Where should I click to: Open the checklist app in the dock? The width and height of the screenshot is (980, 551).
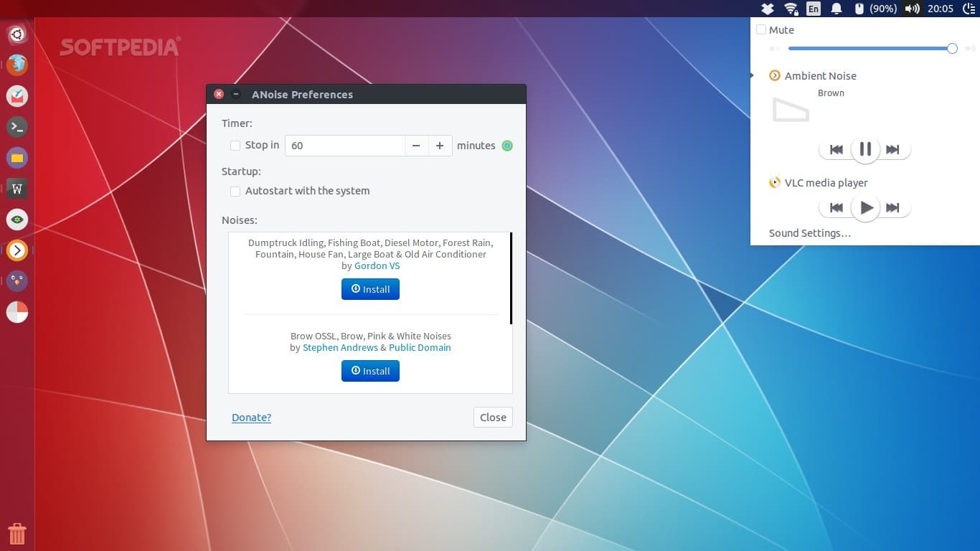[17, 95]
